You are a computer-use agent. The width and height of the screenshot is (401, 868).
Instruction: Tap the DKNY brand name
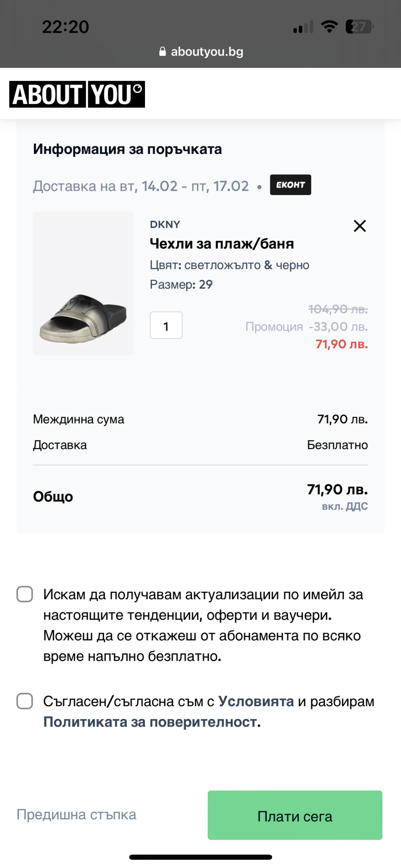tap(165, 225)
